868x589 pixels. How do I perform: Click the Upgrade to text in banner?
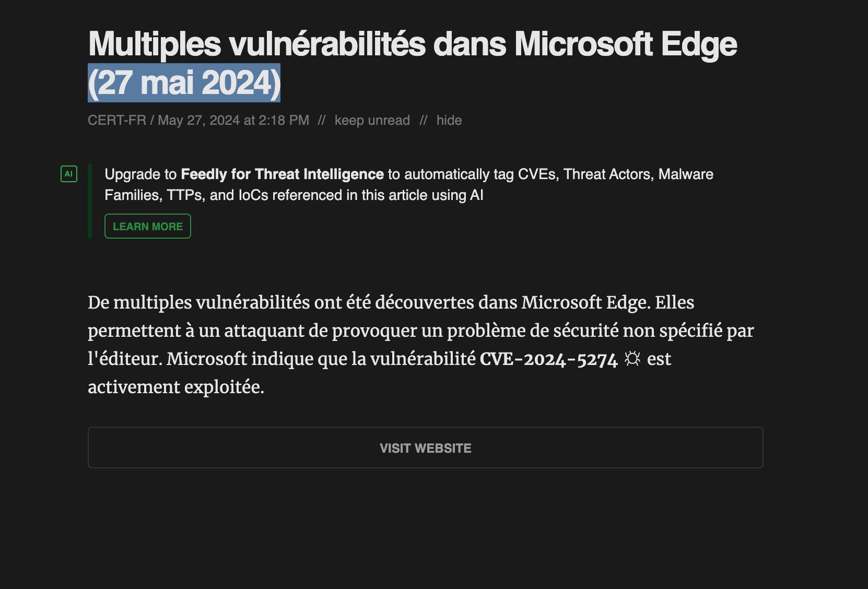tap(140, 174)
